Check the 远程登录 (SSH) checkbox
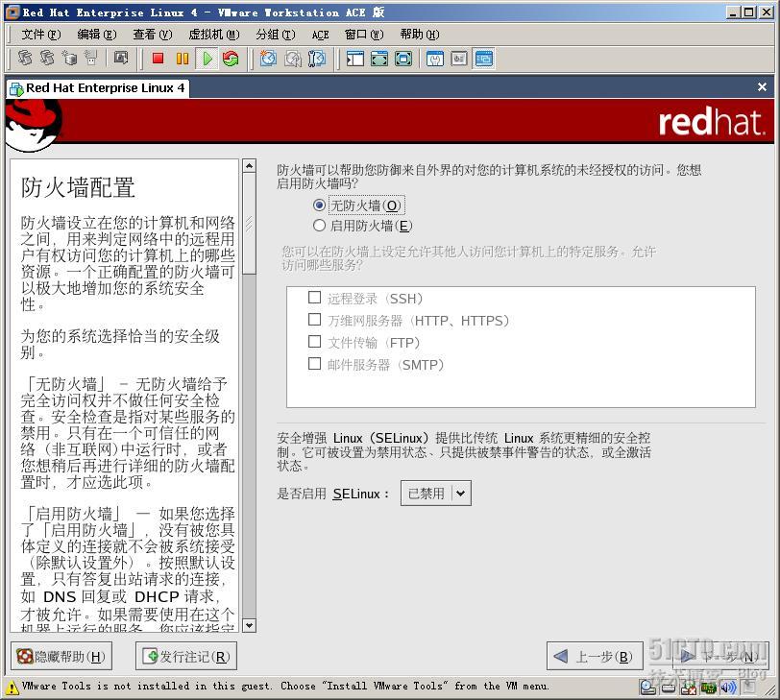Screen dimensions: 780x700 tap(314, 298)
